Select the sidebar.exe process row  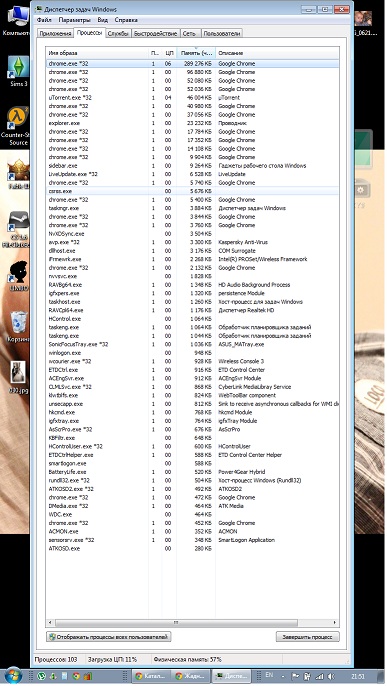pyautogui.click(x=192, y=166)
